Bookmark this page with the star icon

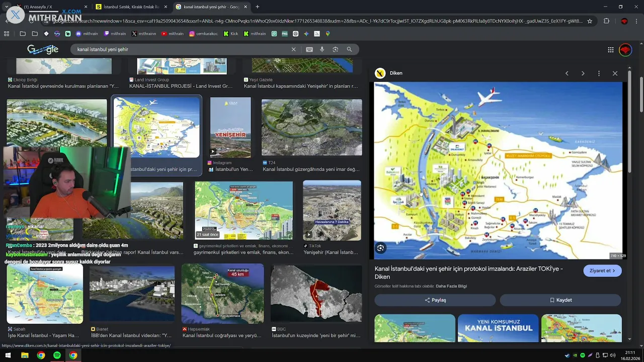(x=590, y=21)
